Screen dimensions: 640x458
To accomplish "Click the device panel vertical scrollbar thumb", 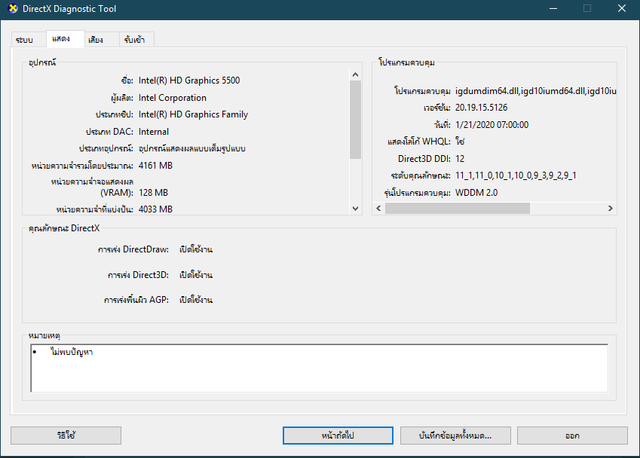I will (x=355, y=120).
